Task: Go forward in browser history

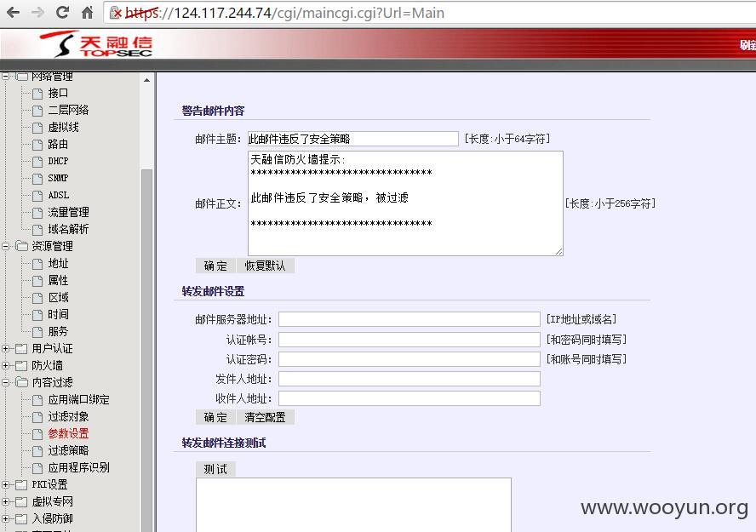Action: (x=37, y=13)
